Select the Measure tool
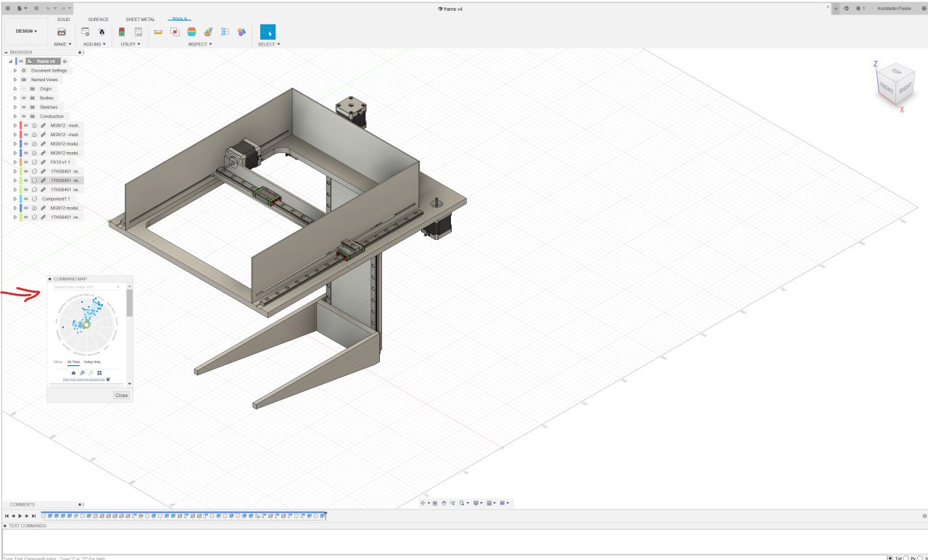Screen dimensions: 928x560 (158, 32)
